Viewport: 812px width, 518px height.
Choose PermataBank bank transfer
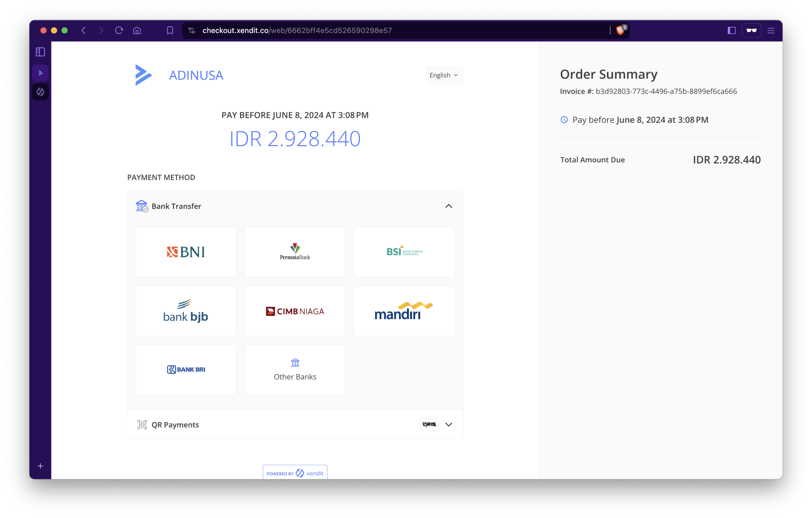[295, 252]
